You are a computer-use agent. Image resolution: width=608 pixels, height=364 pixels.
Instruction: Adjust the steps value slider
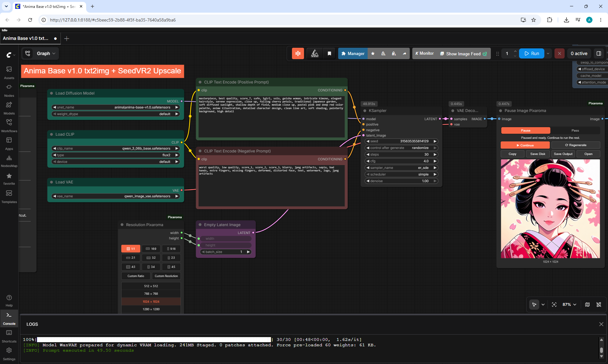pyautogui.click(x=402, y=154)
